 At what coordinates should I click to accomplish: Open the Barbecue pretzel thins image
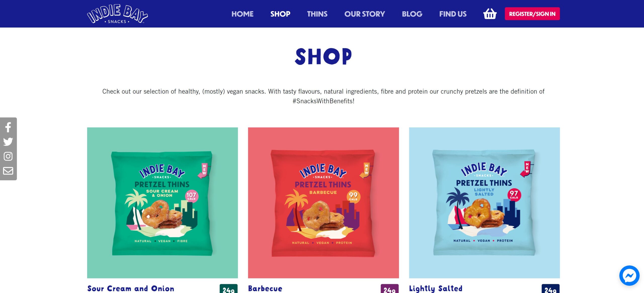pyautogui.click(x=324, y=203)
